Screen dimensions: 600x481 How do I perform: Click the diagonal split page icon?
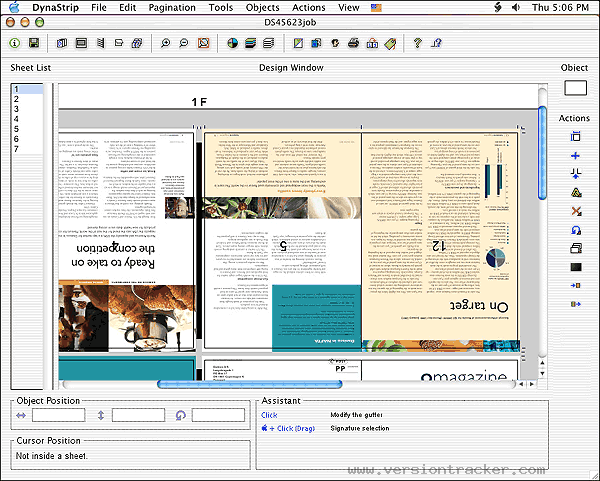pos(298,43)
